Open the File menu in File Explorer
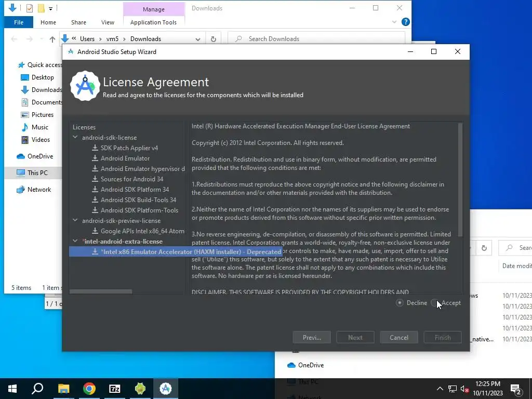Screen dimensions: 532x399 tap(19, 22)
